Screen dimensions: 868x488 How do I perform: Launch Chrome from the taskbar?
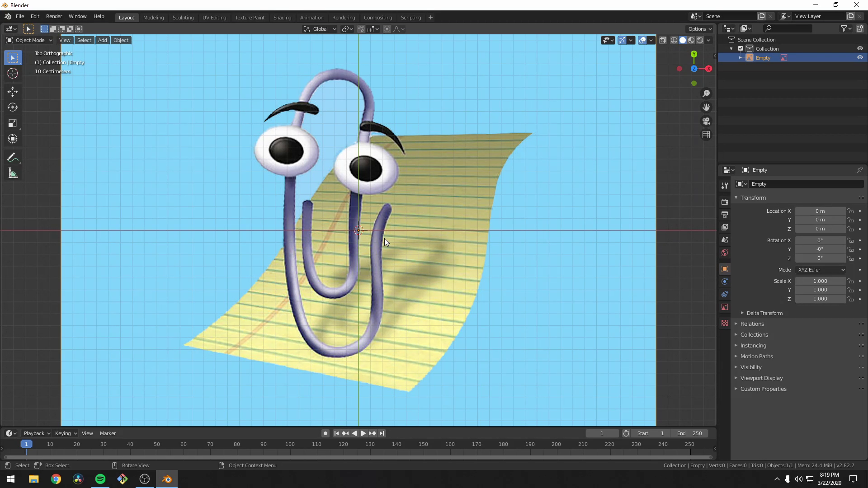[56, 479]
